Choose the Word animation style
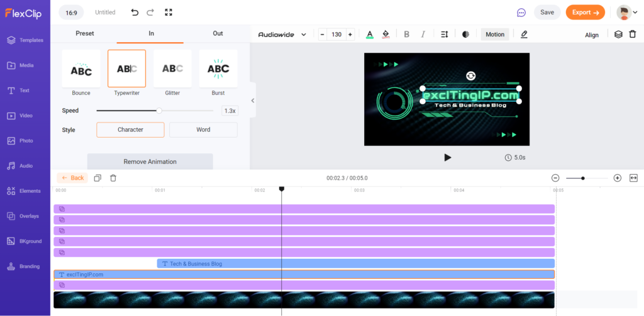Screen dimensions: 644x316 203,129
